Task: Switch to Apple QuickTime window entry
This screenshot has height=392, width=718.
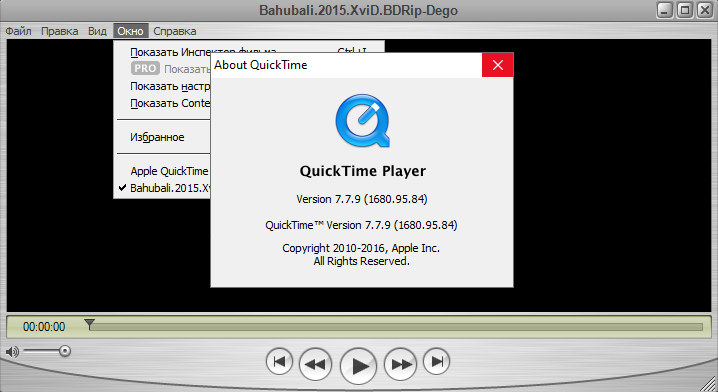Action: [163, 171]
